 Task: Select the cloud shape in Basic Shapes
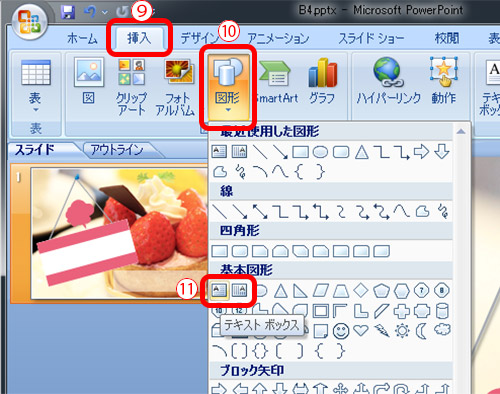point(442,329)
